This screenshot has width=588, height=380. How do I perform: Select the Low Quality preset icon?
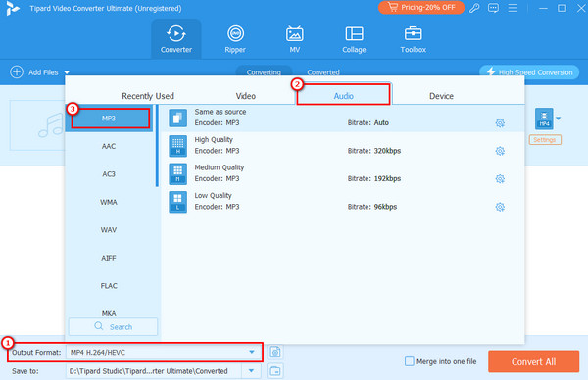(x=177, y=202)
